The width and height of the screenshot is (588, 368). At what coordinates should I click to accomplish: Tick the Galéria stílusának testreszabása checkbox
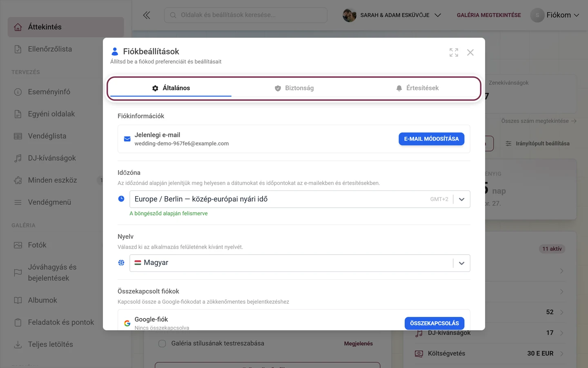(x=162, y=343)
